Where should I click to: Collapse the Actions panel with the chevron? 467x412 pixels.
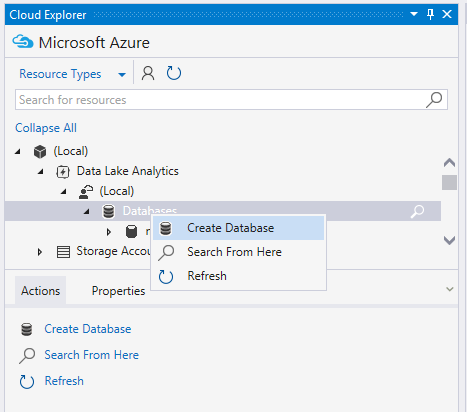[450, 289]
